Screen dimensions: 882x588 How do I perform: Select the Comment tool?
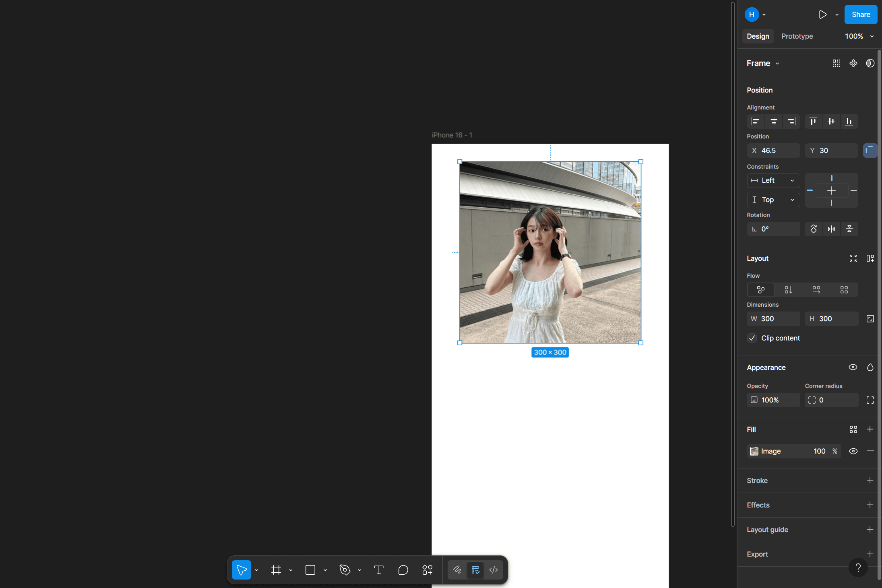pyautogui.click(x=403, y=570)
